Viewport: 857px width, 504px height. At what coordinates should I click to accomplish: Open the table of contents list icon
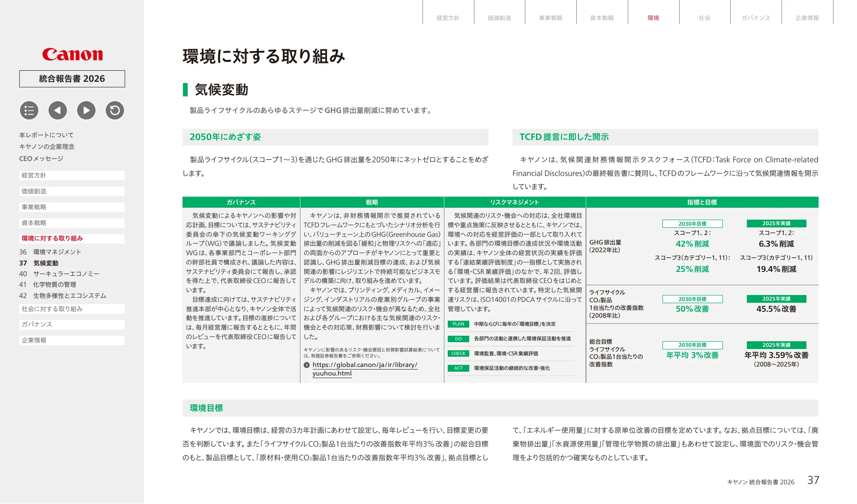pyautogui.click(x=29, y=110)
